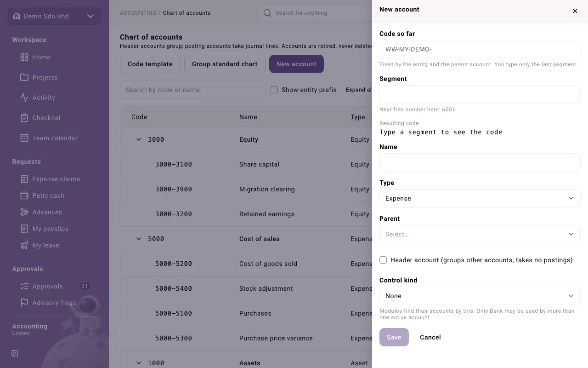Collapse the 5000 Cost of sales group
The image size is (588, 368).
point(139,239)
